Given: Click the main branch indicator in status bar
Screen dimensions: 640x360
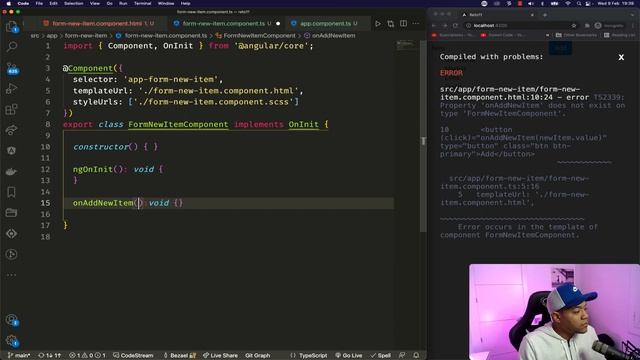Looking at the screenshot, I should point(19,356).
